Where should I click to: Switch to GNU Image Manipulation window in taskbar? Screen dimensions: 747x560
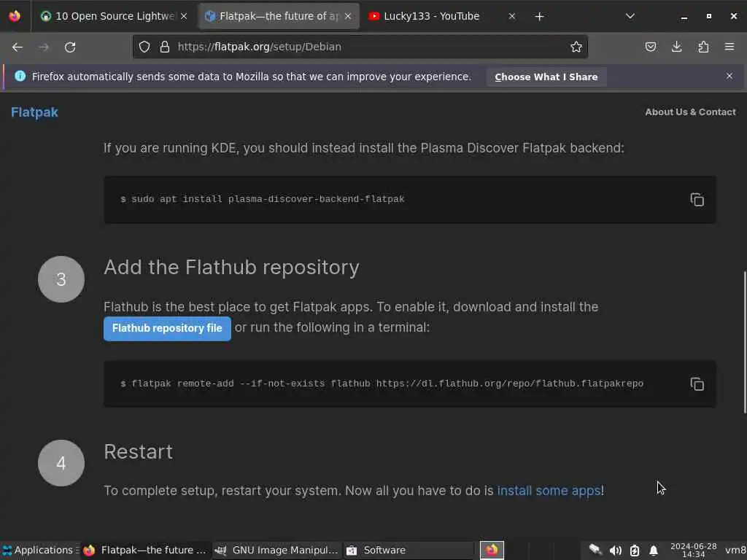click(x=276, y=551)
